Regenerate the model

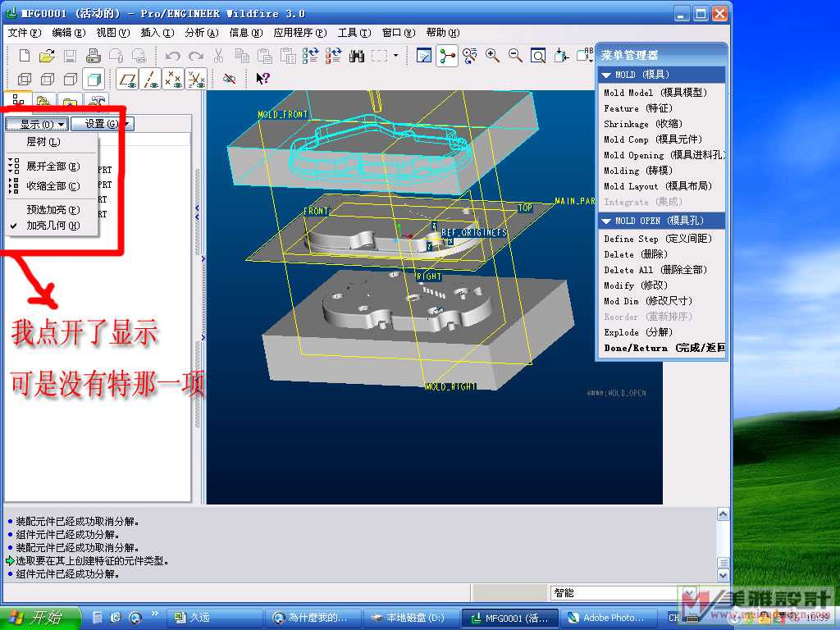310,56
